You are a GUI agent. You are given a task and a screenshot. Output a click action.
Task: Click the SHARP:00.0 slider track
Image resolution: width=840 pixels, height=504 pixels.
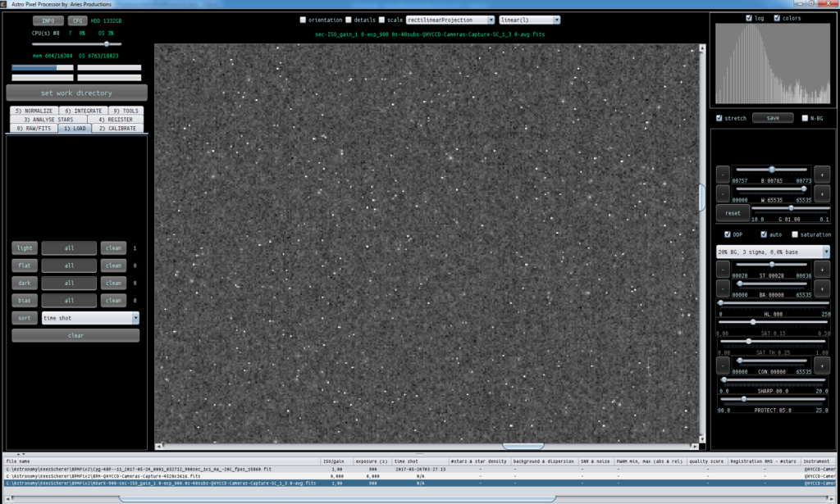click(773, 380)
